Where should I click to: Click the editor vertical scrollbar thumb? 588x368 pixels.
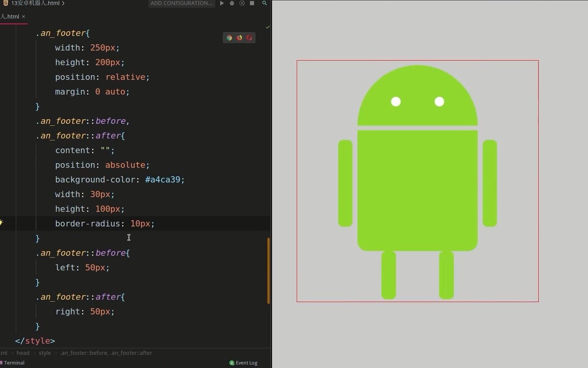268,271
